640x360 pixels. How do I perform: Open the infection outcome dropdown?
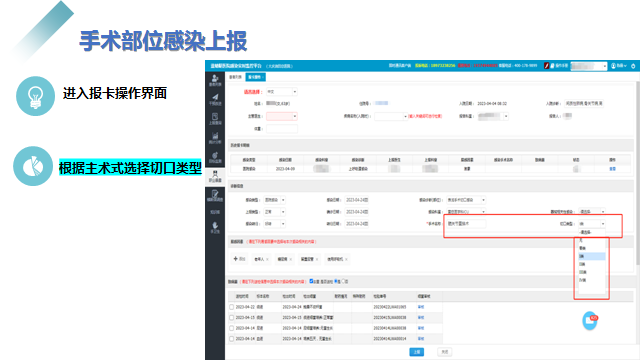[x=275, y=224]
